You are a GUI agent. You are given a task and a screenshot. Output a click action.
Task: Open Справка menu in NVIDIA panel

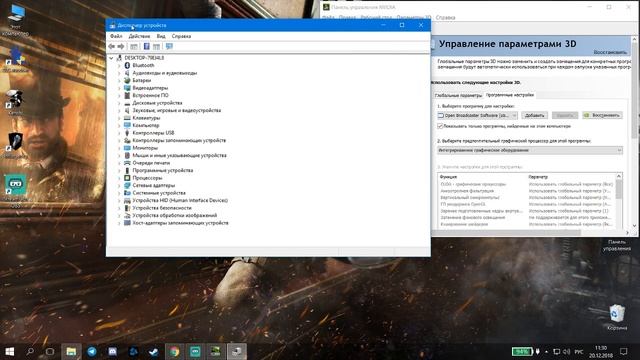coord(445,18)
